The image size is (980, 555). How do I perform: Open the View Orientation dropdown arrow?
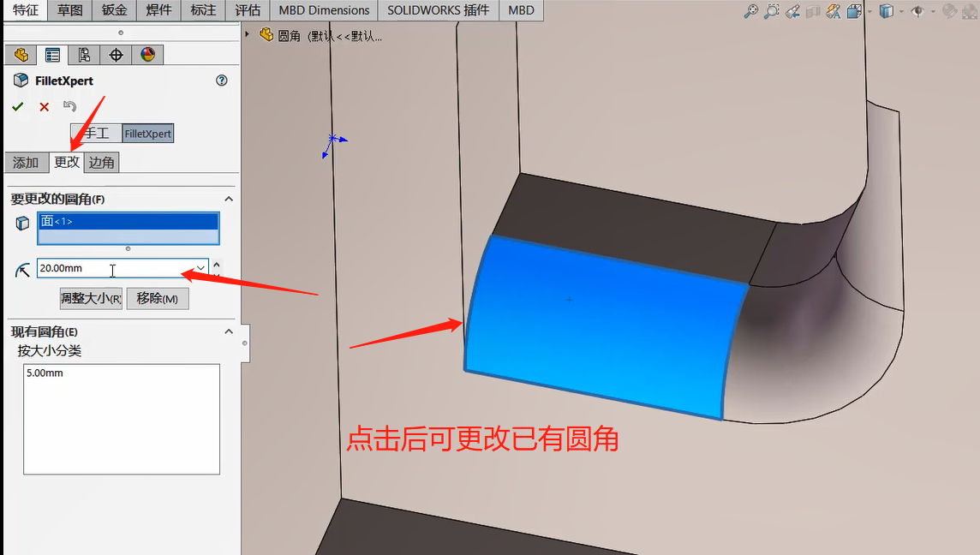pos(869,11)
